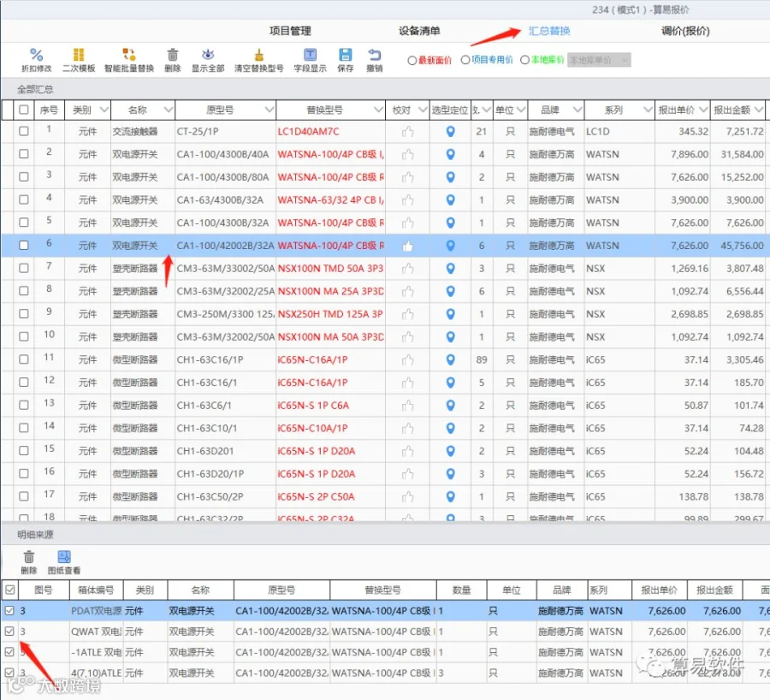Select the 最新面价 radio button

pyautogui.click(x=412, y=61)
